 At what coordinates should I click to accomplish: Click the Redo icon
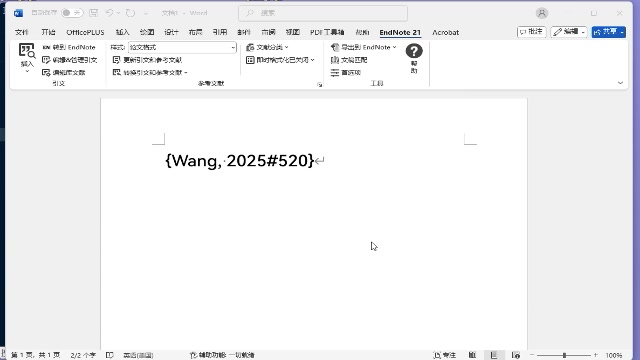tap(130, 13)
